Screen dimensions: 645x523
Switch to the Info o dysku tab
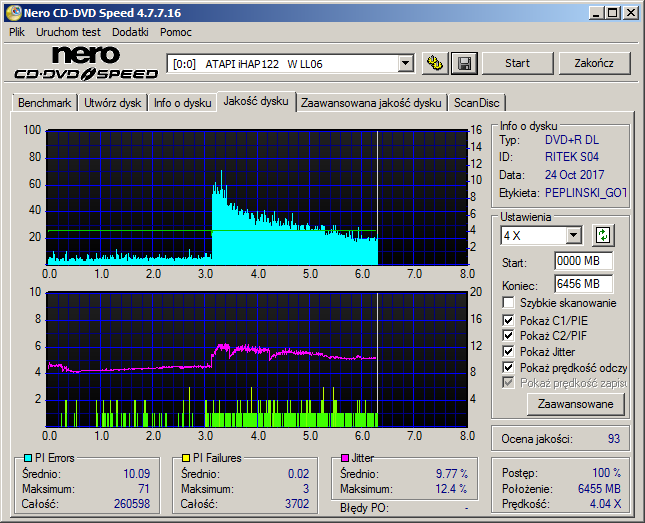(183, 103)
